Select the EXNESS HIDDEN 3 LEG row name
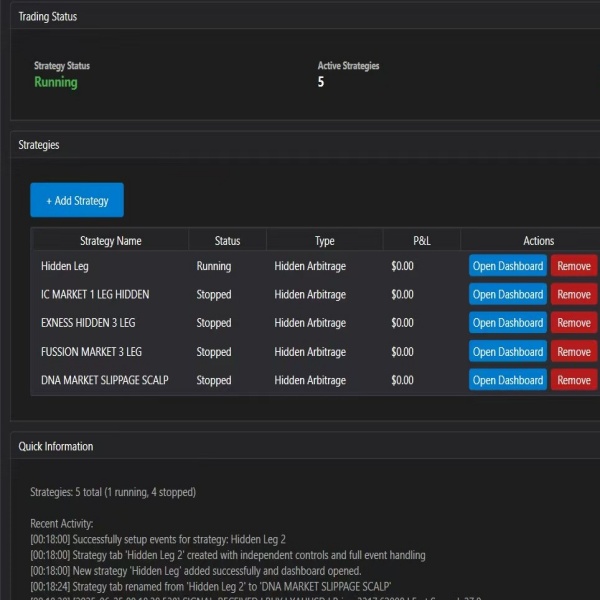This screenshot has height=600, width=600. [x=91, y=323]
